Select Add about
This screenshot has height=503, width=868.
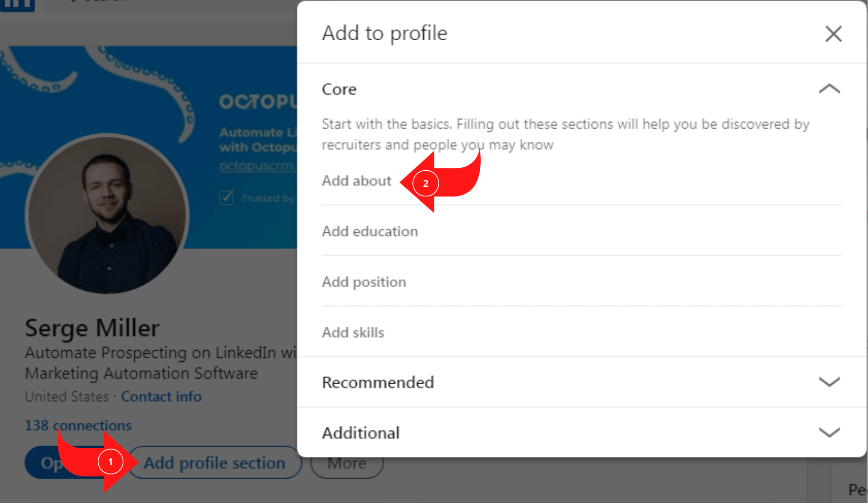coord(356,180)
